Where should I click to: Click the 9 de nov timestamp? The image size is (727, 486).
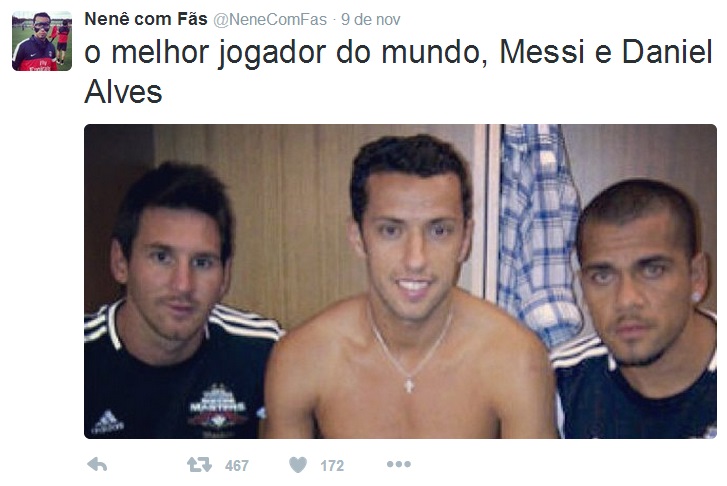point(370,19)
